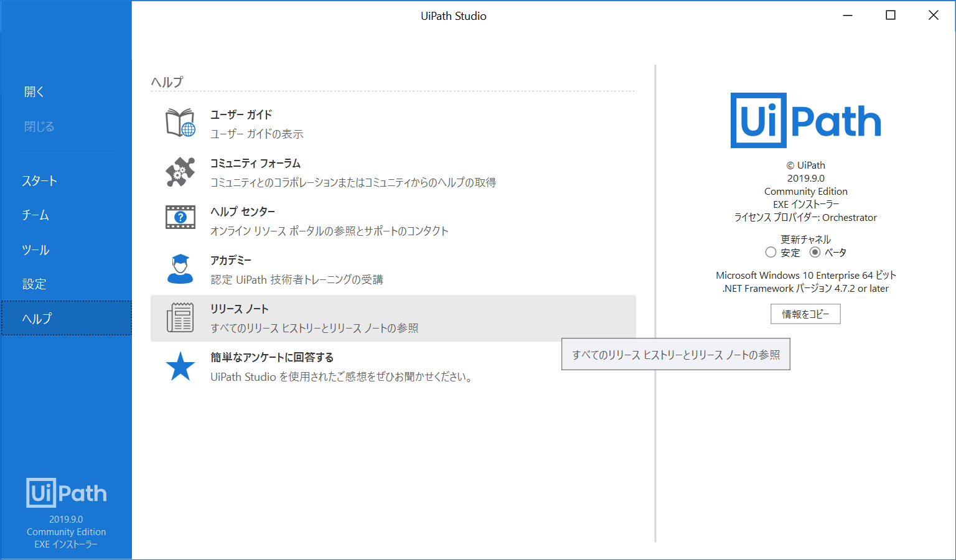
Task: Select the highlighted リリース ノート row
Action: coord(393,317)
